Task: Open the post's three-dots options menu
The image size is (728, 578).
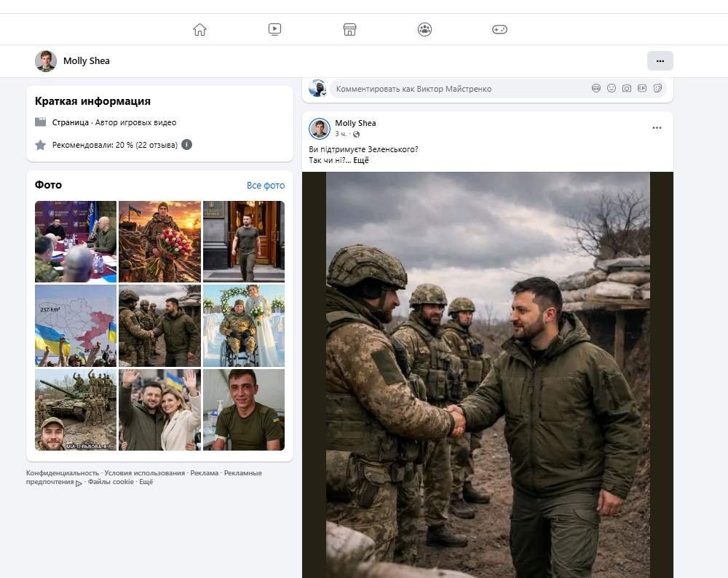Action: [x=657, y=128]
